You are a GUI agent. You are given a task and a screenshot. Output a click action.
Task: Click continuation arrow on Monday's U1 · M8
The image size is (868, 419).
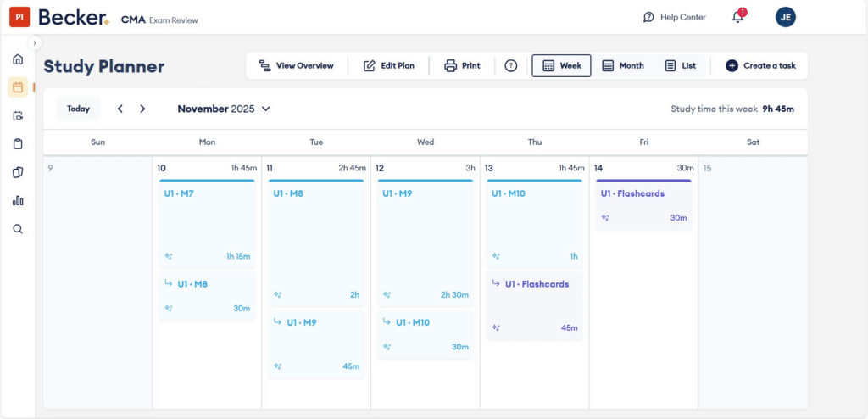tap(169, 283)
